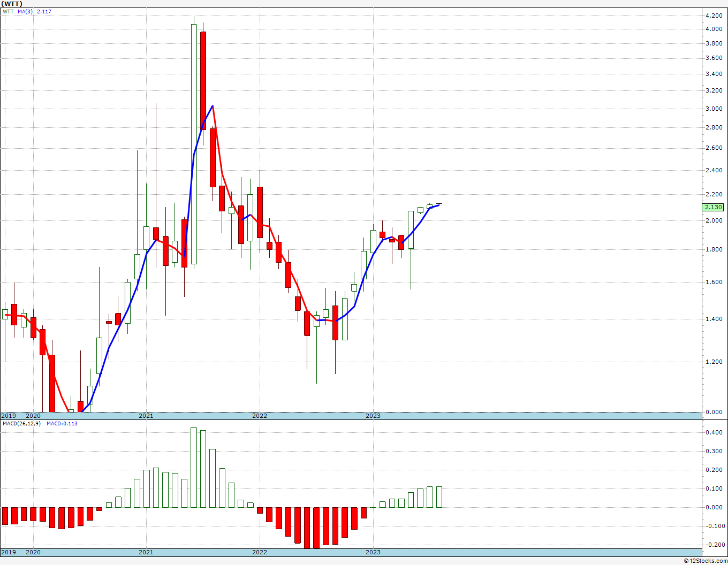Click the 2023 label on price timeline
Viewport: 728px width, 565px height.
373,416
